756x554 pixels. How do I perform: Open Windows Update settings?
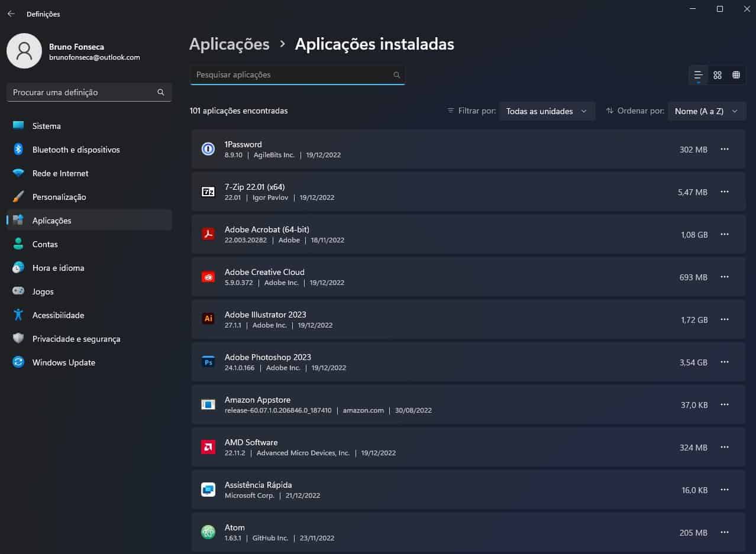pyautogui.click(x=89, y=362)
